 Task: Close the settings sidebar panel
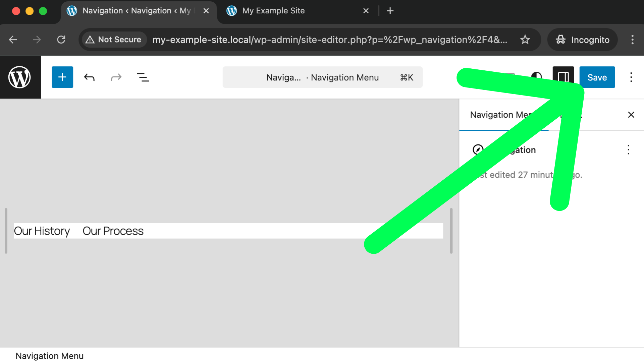tap(631, 115)
